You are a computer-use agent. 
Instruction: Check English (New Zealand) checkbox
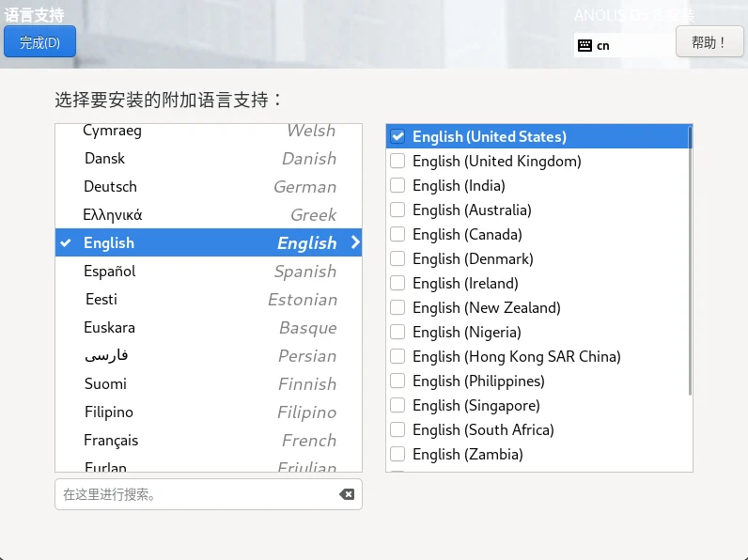point(397,307)
